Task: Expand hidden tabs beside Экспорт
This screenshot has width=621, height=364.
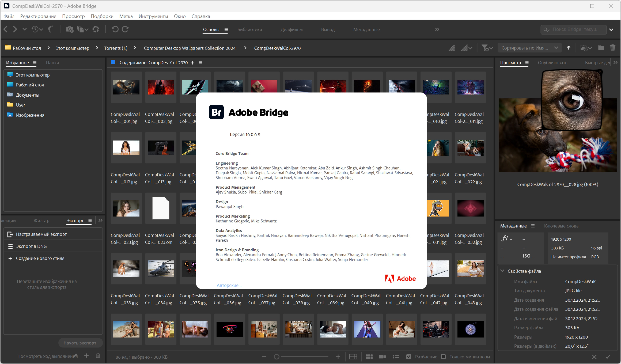Action: point(100,221)
